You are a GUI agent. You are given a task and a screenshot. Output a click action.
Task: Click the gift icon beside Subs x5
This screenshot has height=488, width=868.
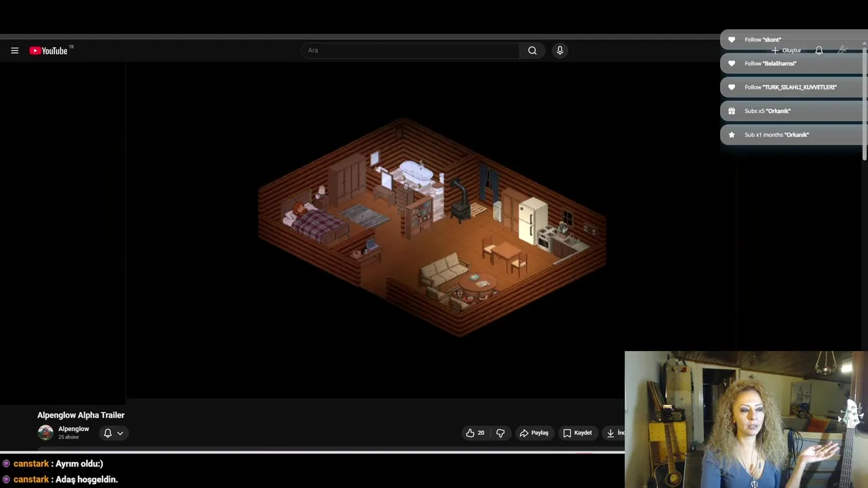click(732, 110)
